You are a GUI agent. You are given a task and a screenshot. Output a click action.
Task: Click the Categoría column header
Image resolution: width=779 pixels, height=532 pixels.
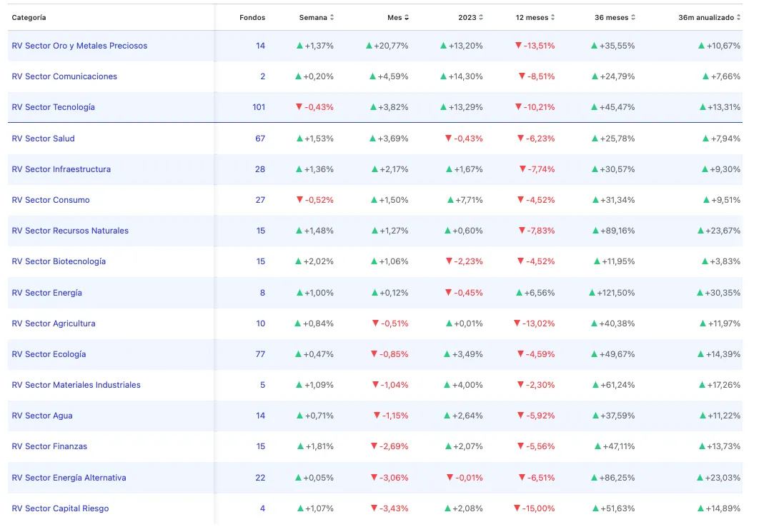(x=29, y=17)
